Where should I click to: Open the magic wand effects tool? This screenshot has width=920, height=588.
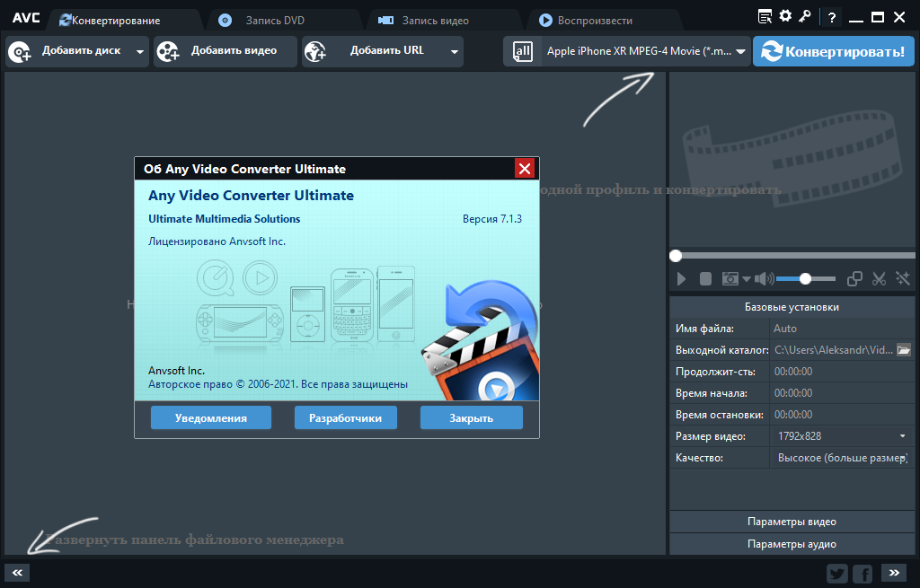[902, 278]
